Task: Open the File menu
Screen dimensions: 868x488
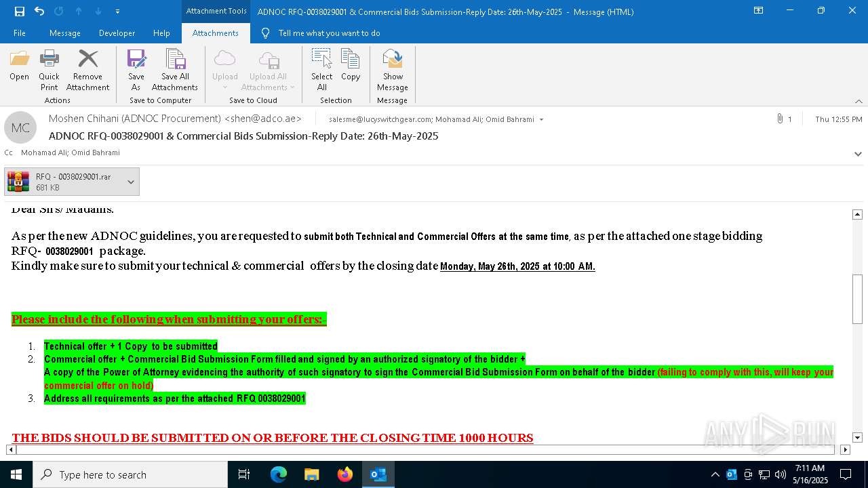Action: pos(20,33)
